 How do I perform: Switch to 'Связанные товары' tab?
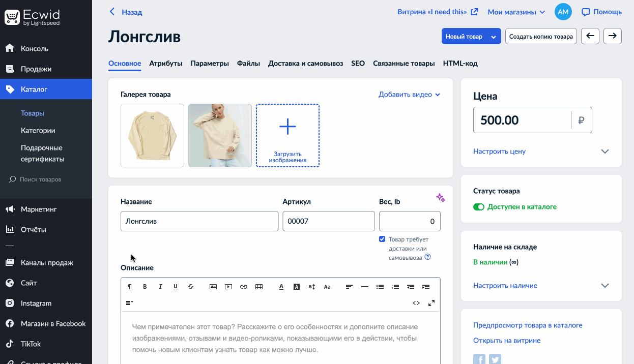click(404, 64)
